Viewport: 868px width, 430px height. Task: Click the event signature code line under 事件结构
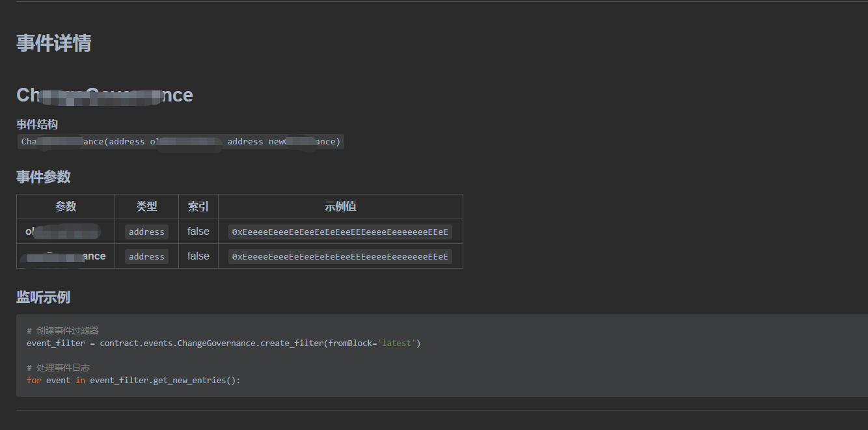181,142
